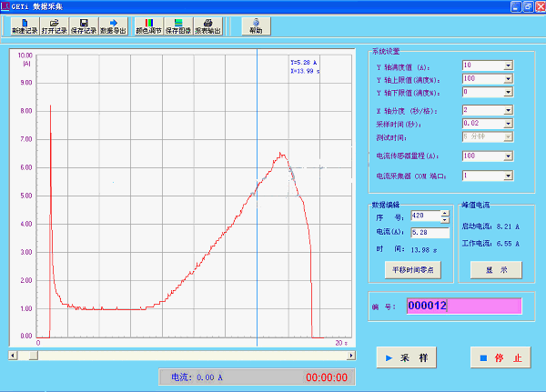Open the 电流采集器 COM 端口 dropdown
This screenshot has width=546, height=392.
coord(508,176)
